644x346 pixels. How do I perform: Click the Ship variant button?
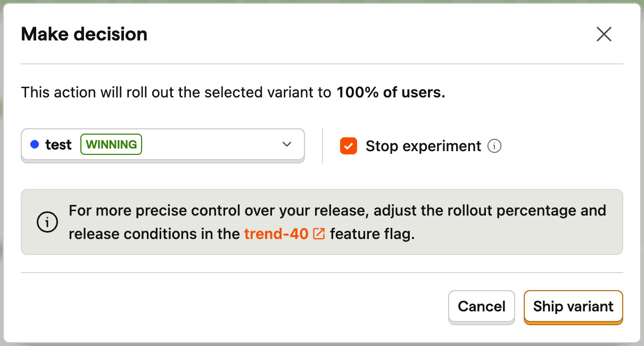coord(573,307)
